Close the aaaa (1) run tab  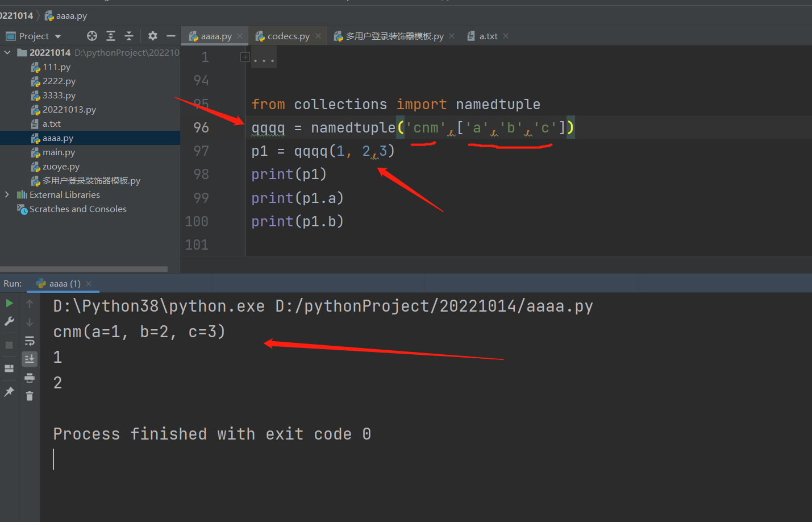tap(89, 283)
